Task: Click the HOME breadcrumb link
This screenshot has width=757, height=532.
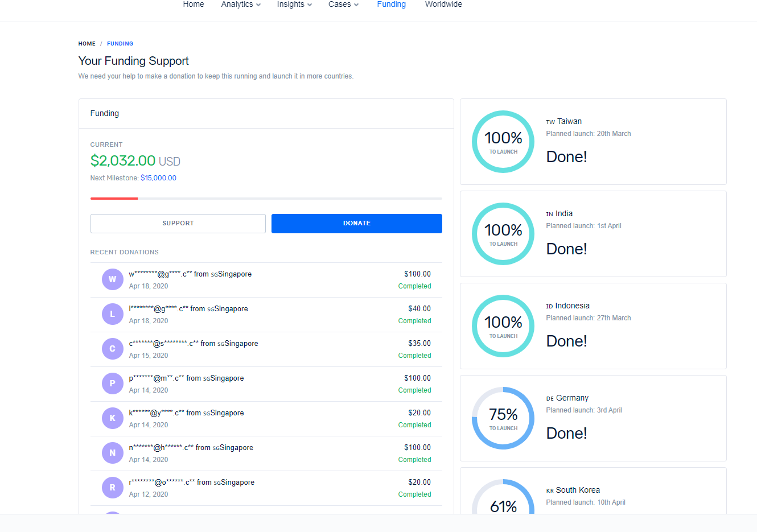Action: pos(87,44)
